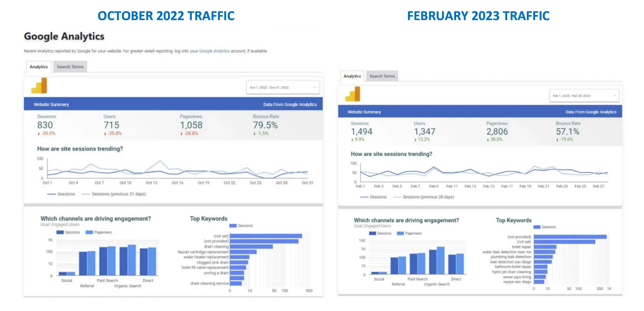Expand February date range dropdown arrow
644x311 pixels.
[x=614, y=96]
